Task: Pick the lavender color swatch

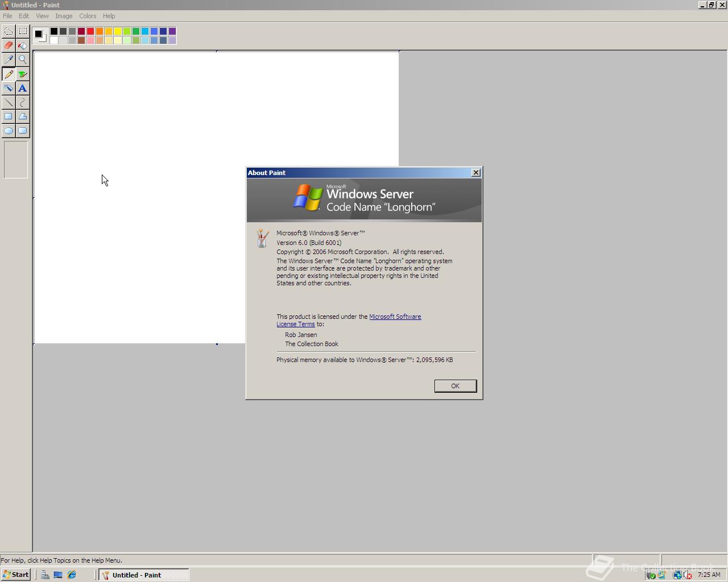Action: tap(172, 40)
